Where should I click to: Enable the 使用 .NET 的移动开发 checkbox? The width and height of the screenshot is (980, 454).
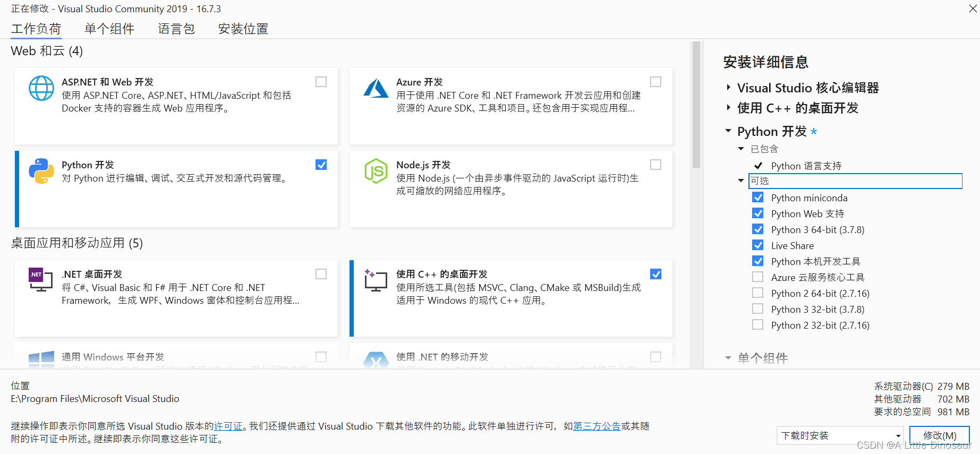tap(656, 357)
